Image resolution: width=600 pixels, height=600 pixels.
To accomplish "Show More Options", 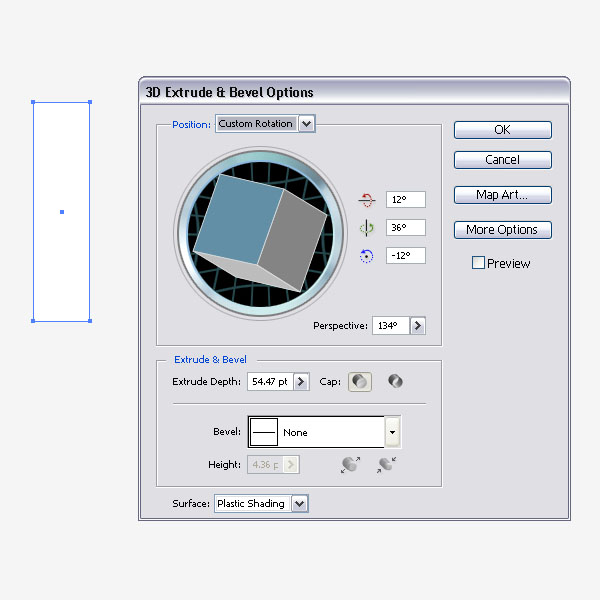I will coord(503,230).
